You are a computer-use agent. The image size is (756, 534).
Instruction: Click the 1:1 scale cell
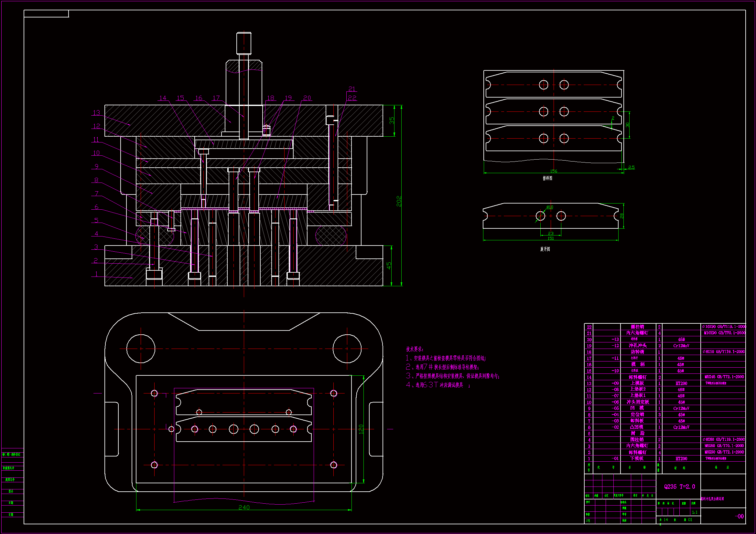pos(695,512)
